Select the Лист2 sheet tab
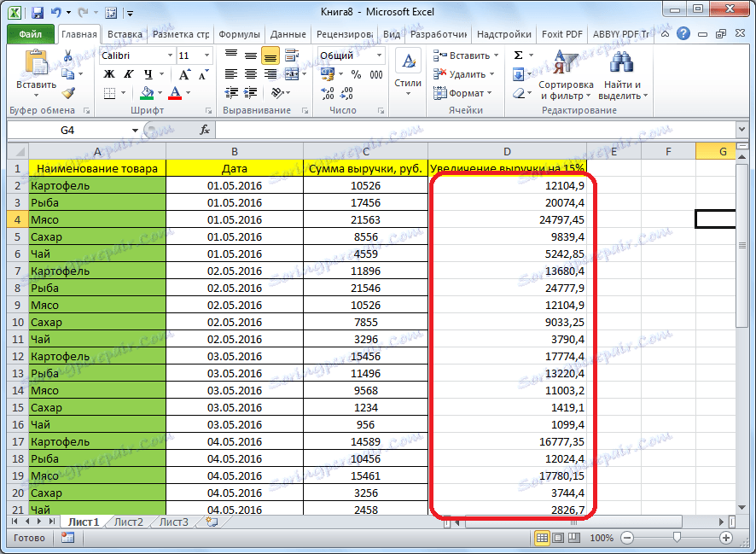756x554 pixels. click(128, 522)
